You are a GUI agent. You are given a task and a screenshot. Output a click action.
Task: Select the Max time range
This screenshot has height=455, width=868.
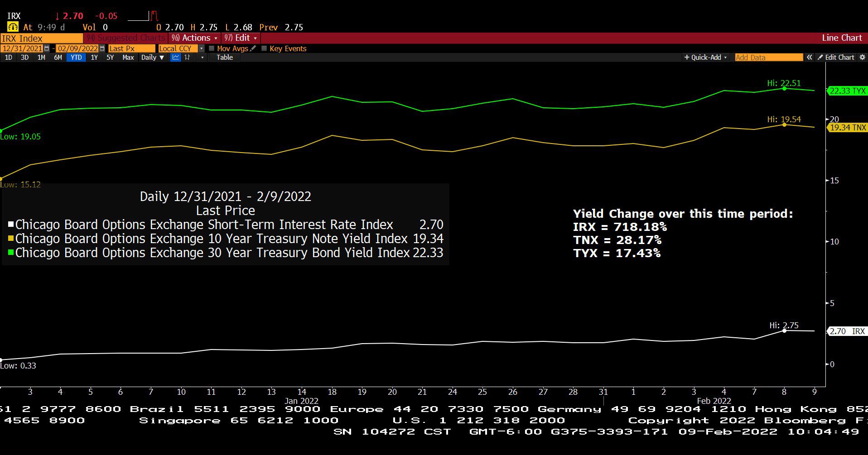128,57
